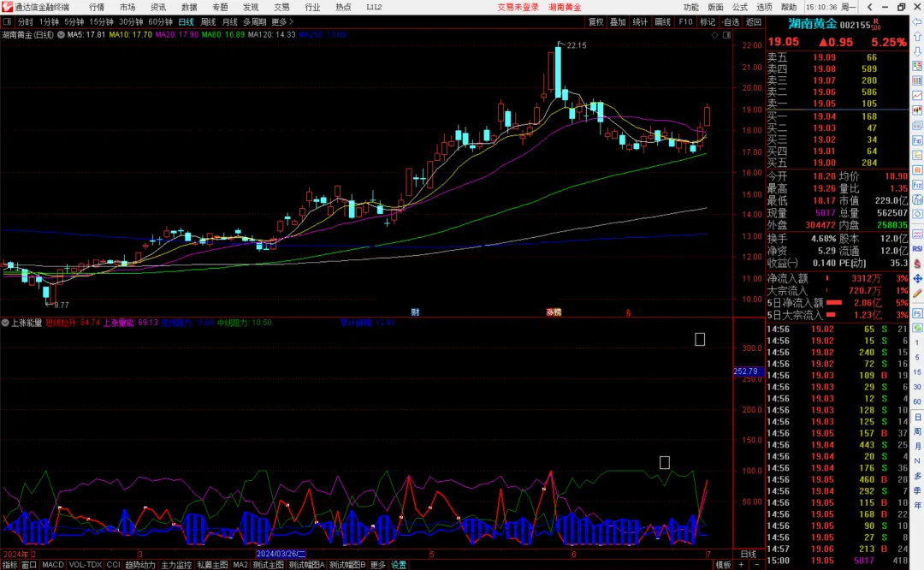Open the 模板 template menu

pyautogui.click(x=723, y=565)
